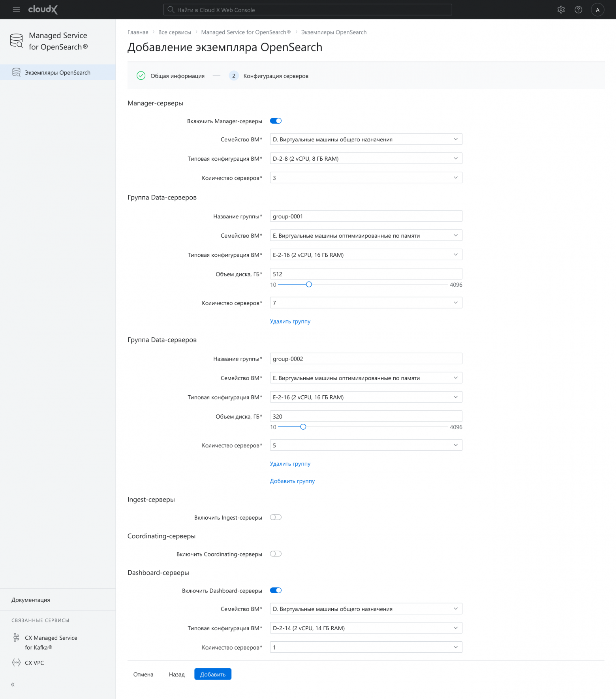This screenshot has width=616, height=699.
Task: Click disk size slider handle for group-0001
Action: coord(309,284)
